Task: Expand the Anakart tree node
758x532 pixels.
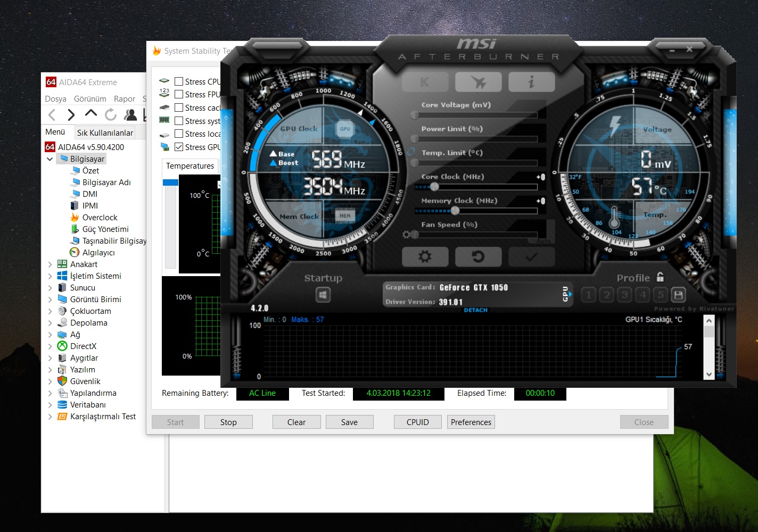Action: pos(50,264)
